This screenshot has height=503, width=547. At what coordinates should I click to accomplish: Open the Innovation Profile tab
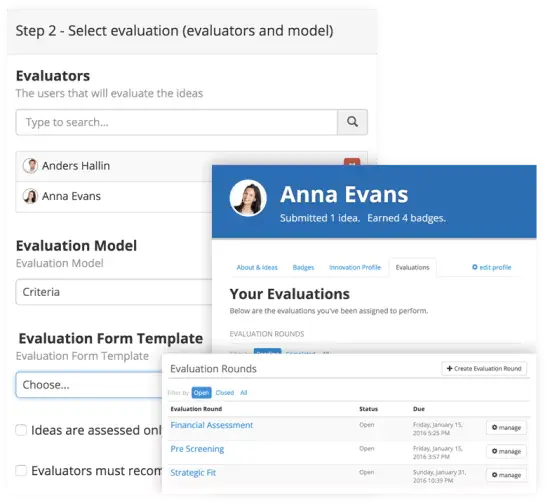click(x=355, y=268)
